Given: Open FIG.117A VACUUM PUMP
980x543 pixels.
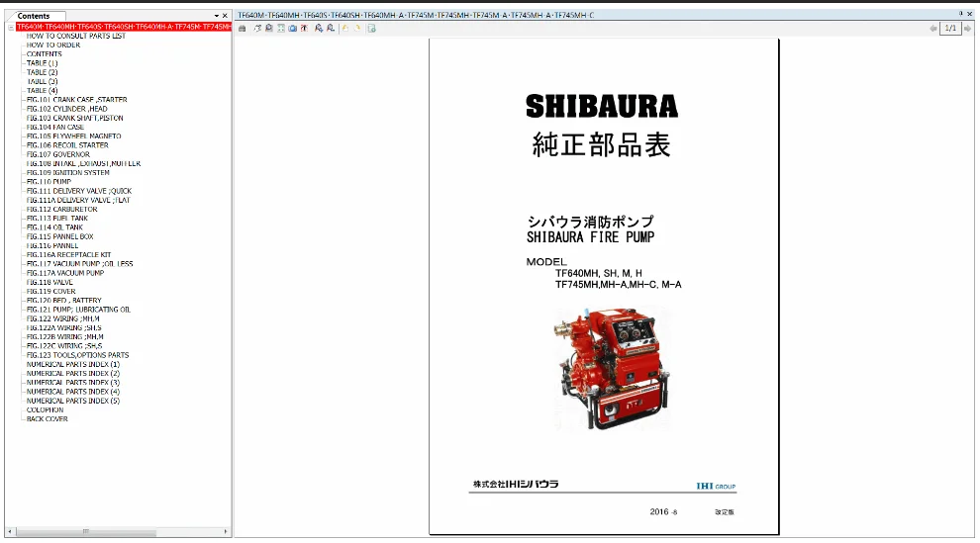Looking at the screenshot, I should pyautogui.click(x=65, y=273).
